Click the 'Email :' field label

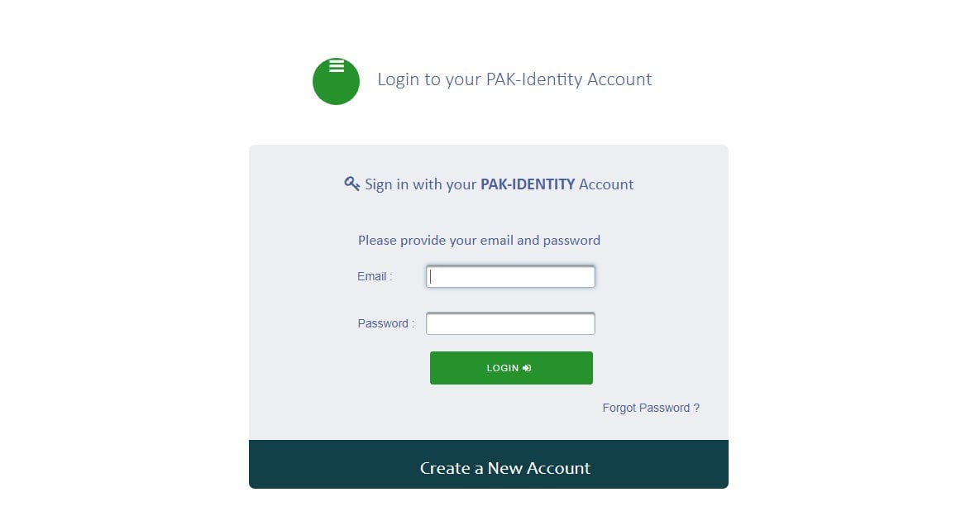pyautogui.click(x=375, y=276)
